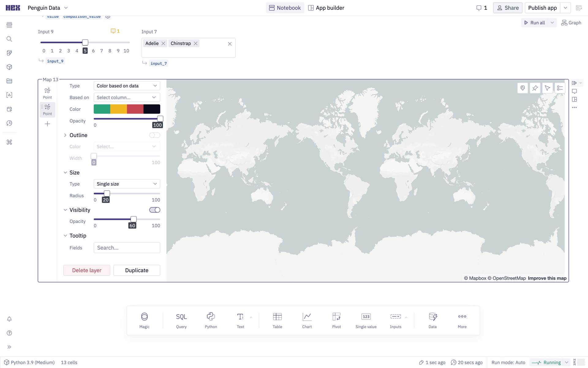Open the Run all options dropdown arrow

coord(552,23)
